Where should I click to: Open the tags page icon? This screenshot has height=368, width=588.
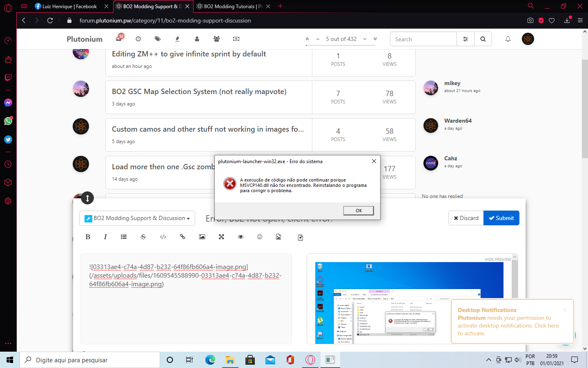(158, 39)
